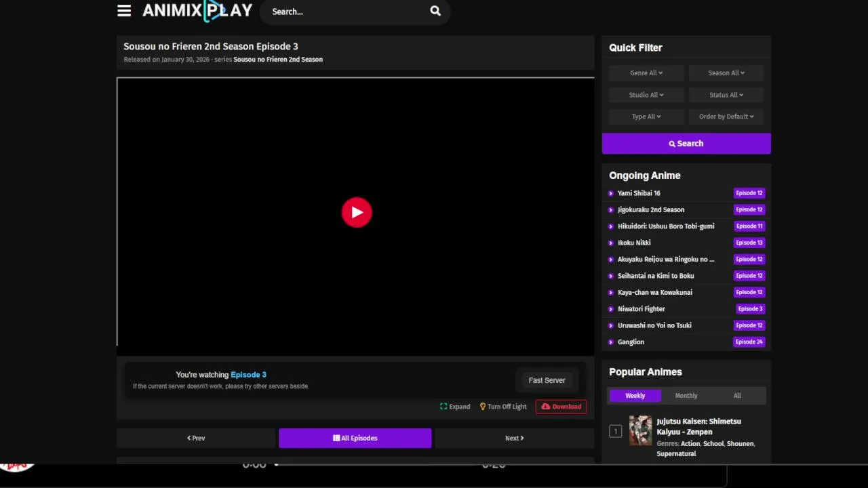Click the Episode 3 link below the player
The width and height of the screenshot is (868, 488).
(248, 375)
